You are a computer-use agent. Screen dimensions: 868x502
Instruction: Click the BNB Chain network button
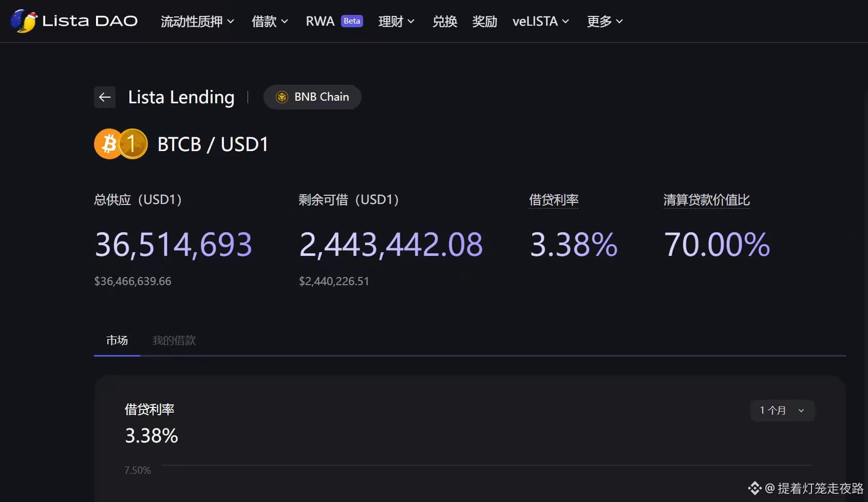coord(312,97)
